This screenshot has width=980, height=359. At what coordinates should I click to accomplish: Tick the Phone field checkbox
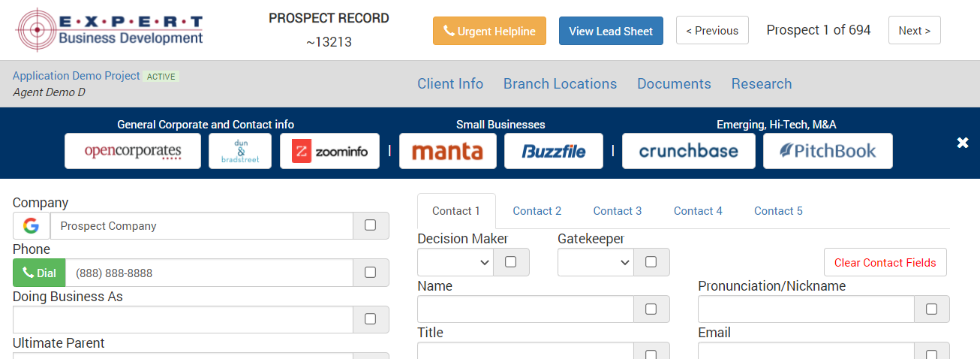click(x=371, y=273)
